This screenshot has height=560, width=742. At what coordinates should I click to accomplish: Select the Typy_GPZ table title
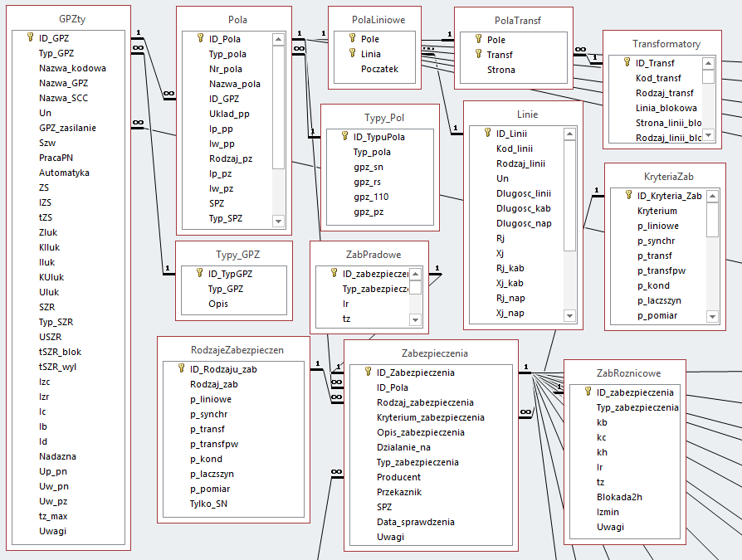[x=237, y=255]
